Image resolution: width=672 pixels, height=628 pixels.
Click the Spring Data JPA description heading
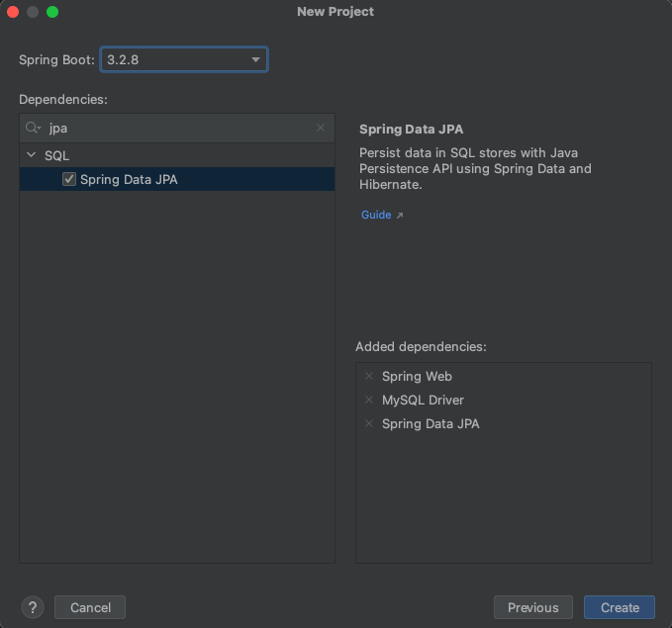pos(411,130)
